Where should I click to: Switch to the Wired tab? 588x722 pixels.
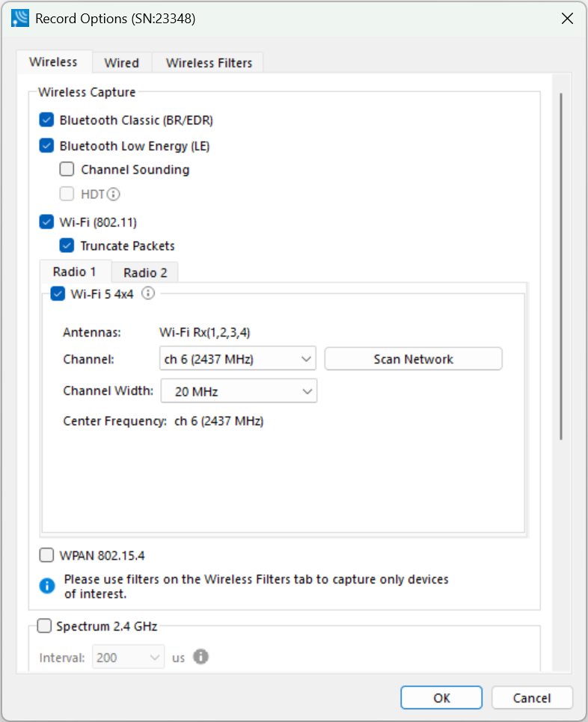point(121,63)
